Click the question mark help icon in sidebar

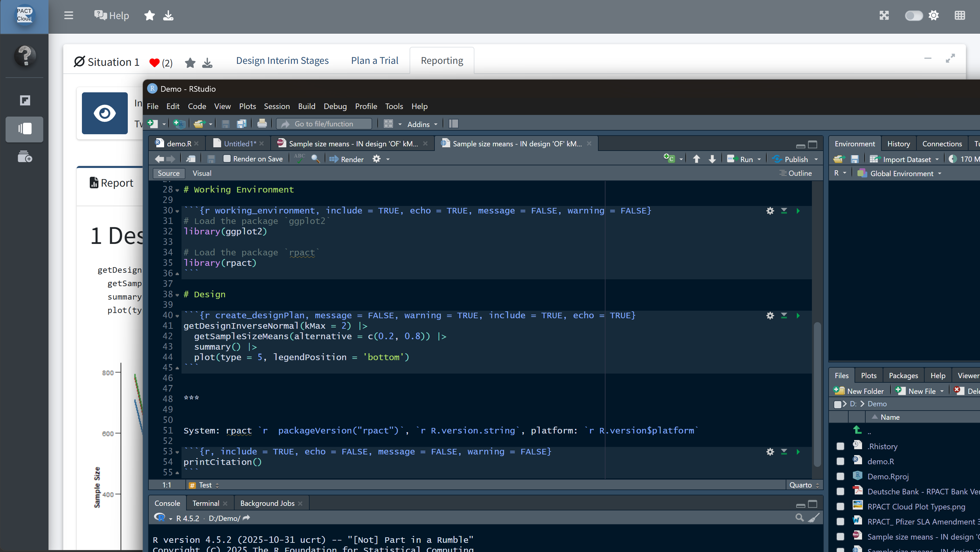(25, 56)
